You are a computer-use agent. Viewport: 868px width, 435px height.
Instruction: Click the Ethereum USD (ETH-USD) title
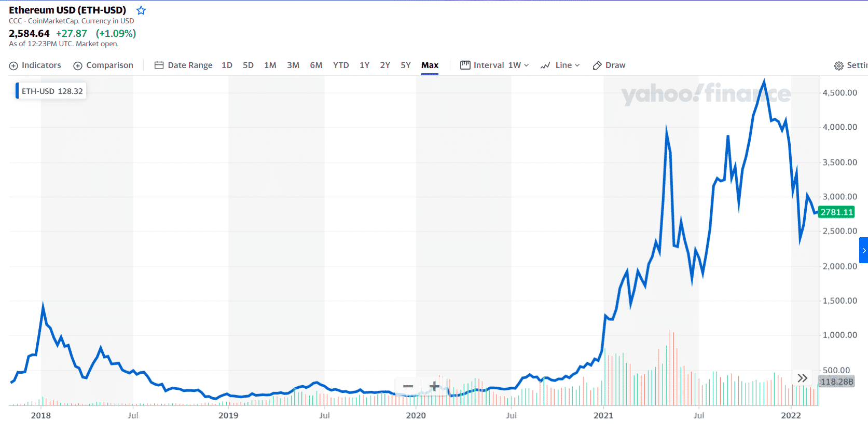[x=67, y=10]
